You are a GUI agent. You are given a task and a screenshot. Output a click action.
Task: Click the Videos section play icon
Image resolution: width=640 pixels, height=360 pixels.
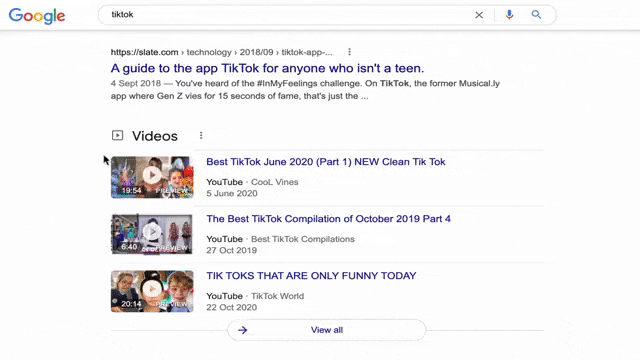click(x=118, y=135)
